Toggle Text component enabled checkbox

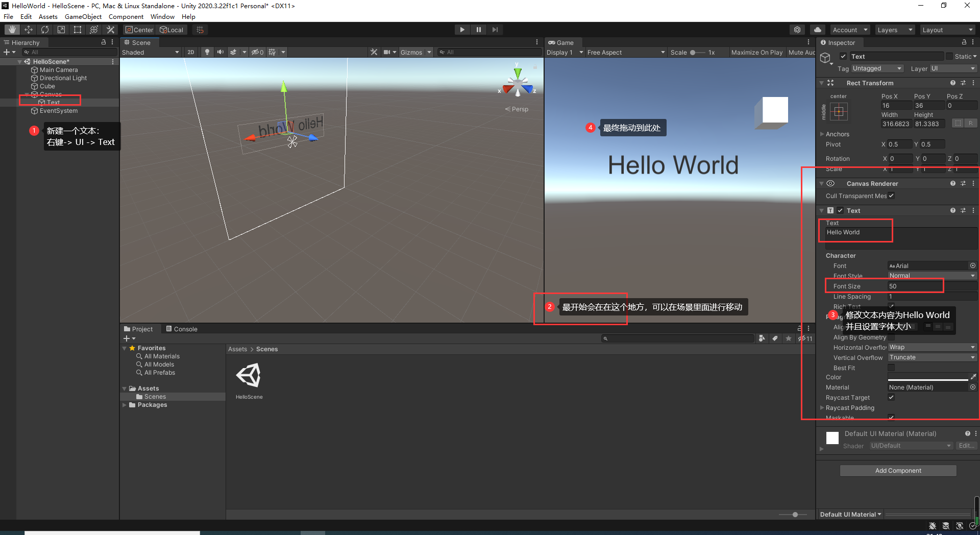(840, 210)
